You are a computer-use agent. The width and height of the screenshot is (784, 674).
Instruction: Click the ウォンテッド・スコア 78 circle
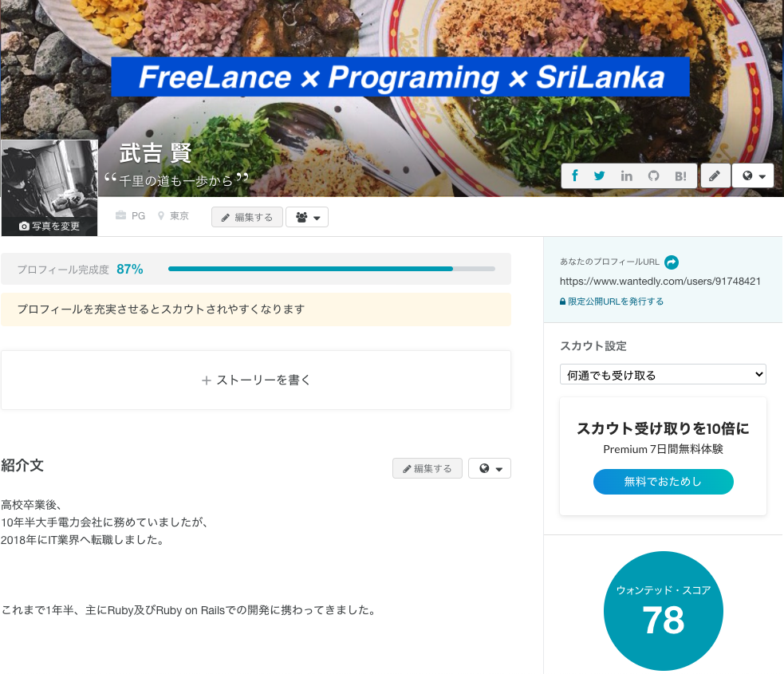pos(663,610)
